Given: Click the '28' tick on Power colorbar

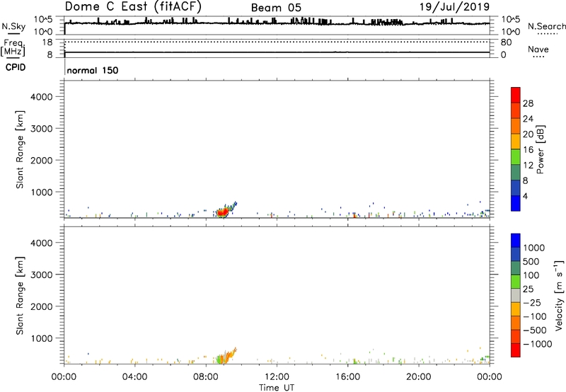Looking at the screenshot, I should click(528, 103).
